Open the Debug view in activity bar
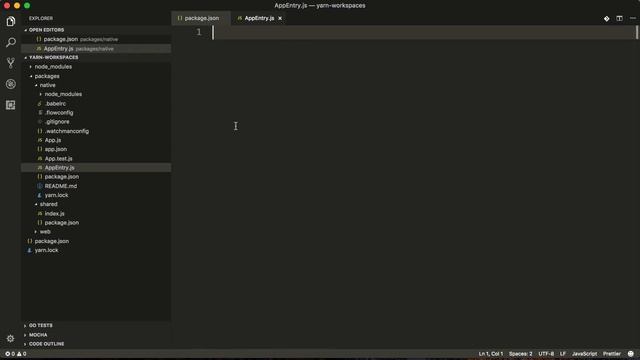This screenshot has width=640, height=360. (11, 84)
